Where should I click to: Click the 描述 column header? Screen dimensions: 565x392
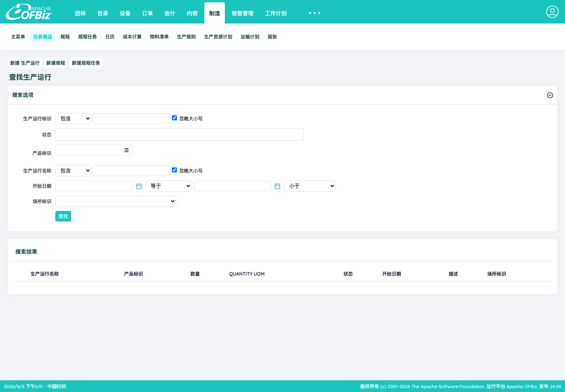tap(453, 274)
